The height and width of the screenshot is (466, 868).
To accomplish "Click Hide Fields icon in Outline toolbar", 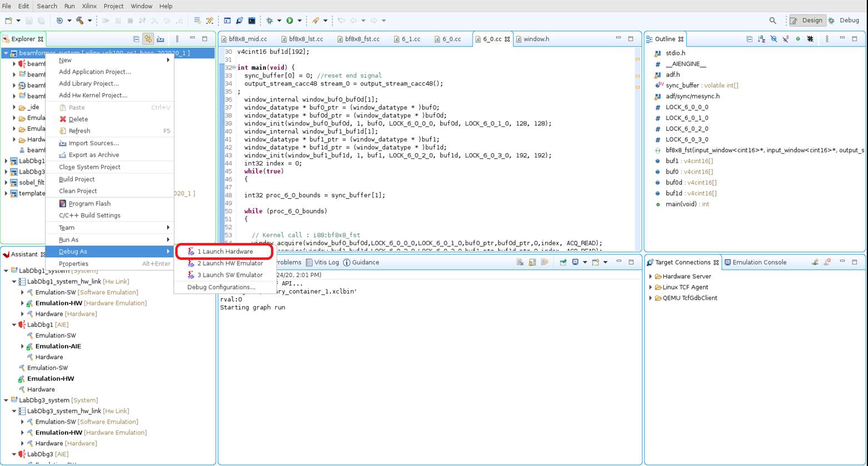I will point(774,39).
